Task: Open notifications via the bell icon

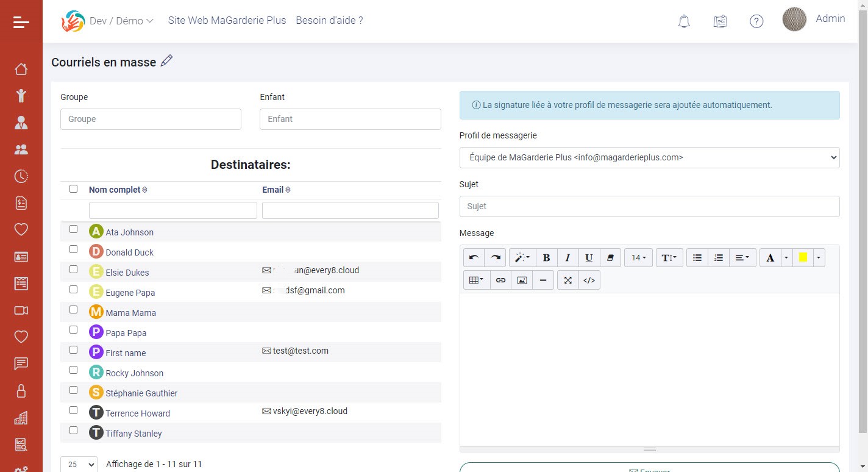Action: coord(683,21)
